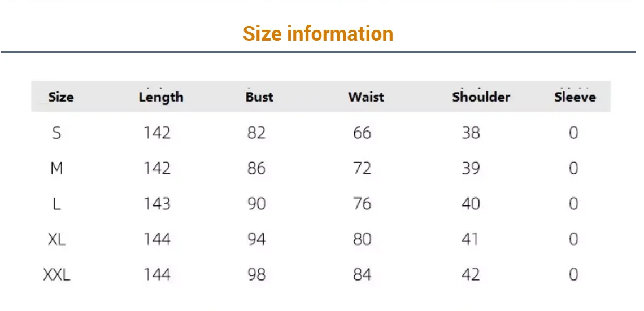Select waist value 84

coord(362,275)
